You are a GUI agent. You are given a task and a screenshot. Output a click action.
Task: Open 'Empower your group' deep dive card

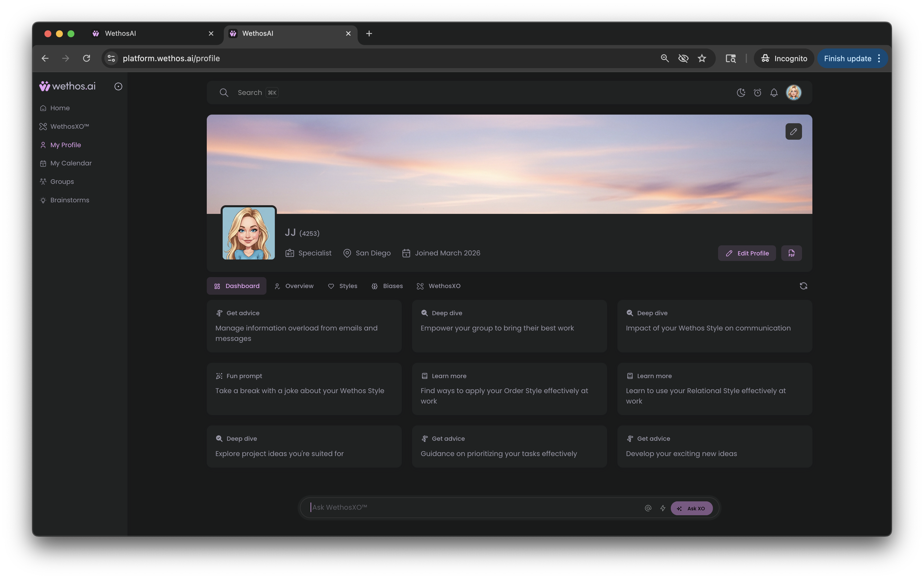[509, 326]
